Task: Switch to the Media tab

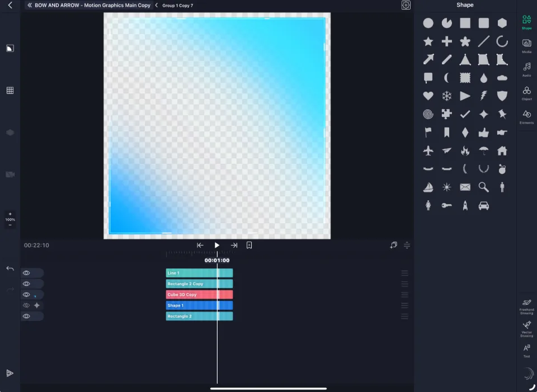Action: coord(527,46)
